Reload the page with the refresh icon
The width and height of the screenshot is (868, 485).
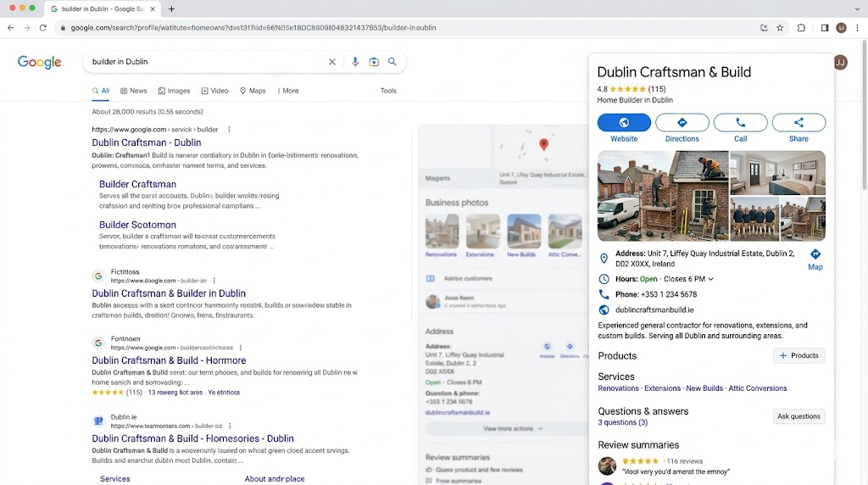pos(42,28)
